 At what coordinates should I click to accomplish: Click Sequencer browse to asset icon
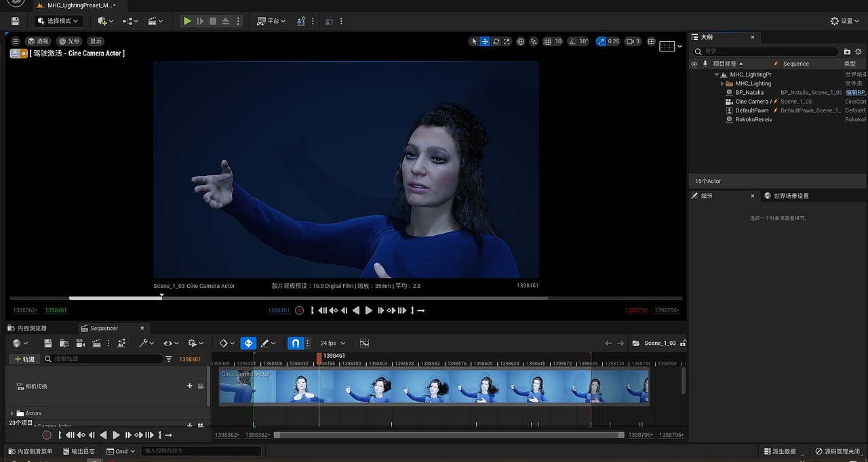(64, 343)
